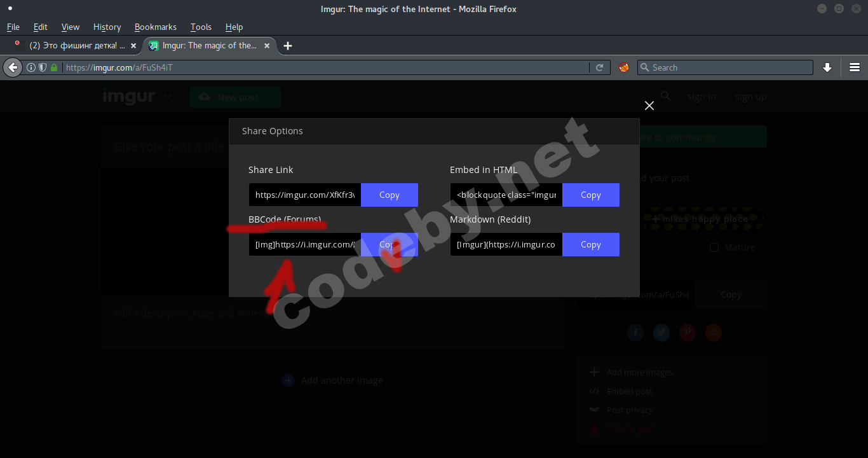Show connection details via green padlock
The image size is (868, 458).
(x=54, y=67)
